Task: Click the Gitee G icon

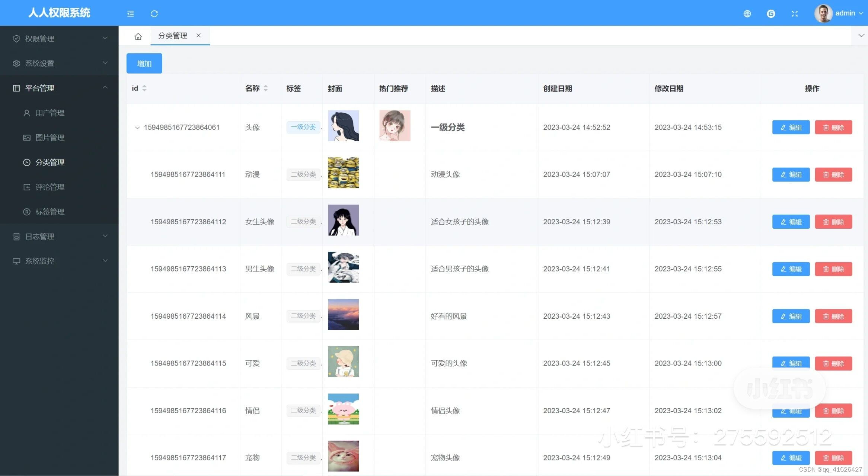Action: click(771, 14)
